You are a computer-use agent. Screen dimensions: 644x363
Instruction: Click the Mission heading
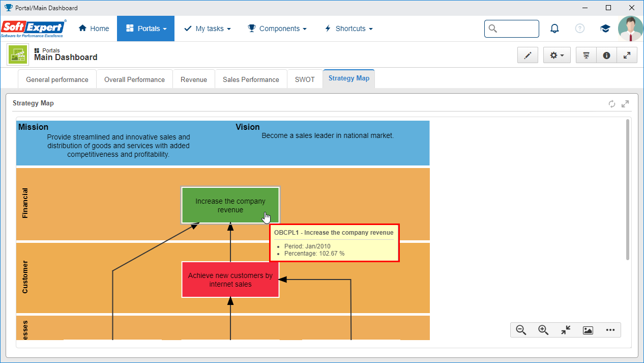pyautogui.click(x=34, y=127)
